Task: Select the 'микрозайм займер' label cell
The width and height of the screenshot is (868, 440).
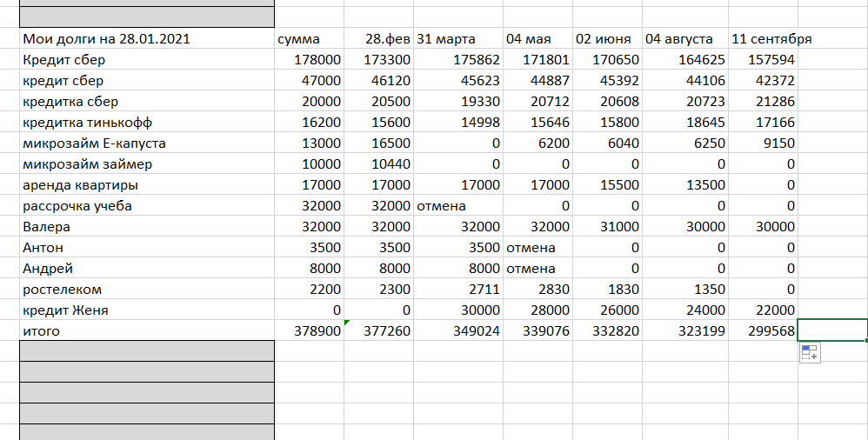Action: point(147,163)
